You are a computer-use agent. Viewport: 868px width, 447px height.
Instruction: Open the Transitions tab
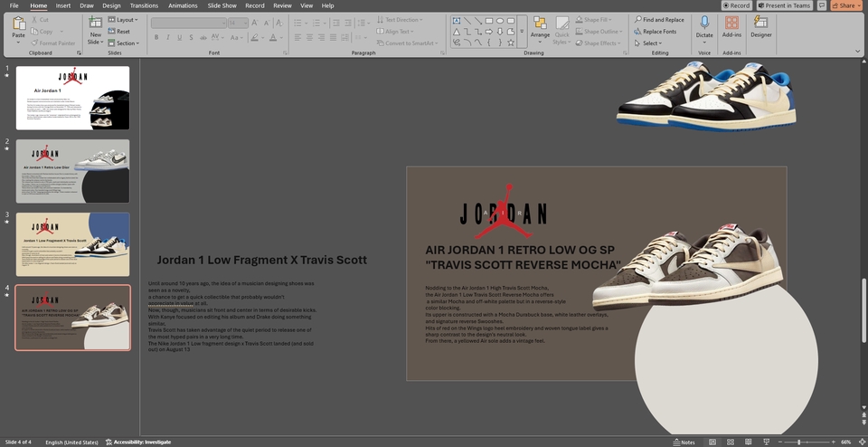click(x=144, y=5)
